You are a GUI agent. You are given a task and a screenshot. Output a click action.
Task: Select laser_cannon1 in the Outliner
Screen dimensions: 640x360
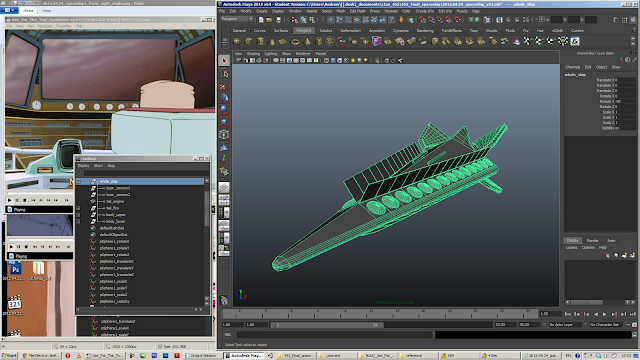tap(118, 188)
